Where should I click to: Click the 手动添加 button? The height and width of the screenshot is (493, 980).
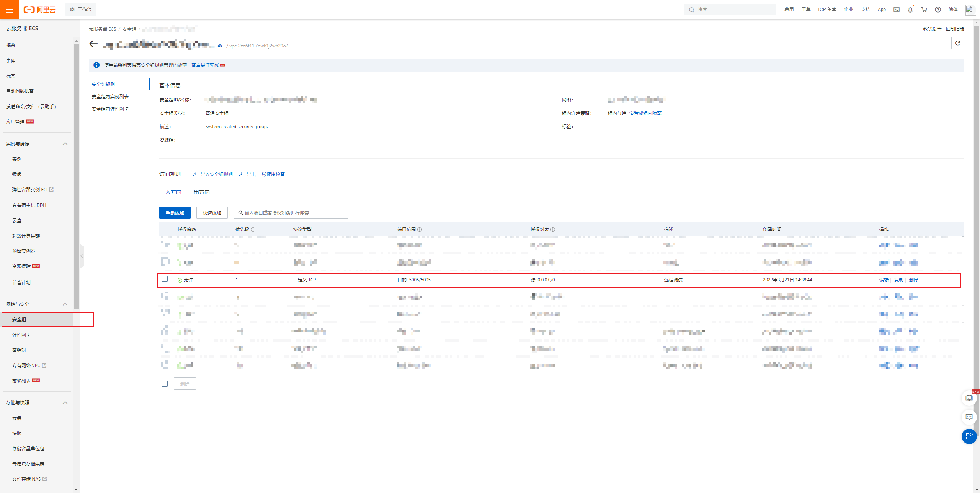[x=175, y=213]
